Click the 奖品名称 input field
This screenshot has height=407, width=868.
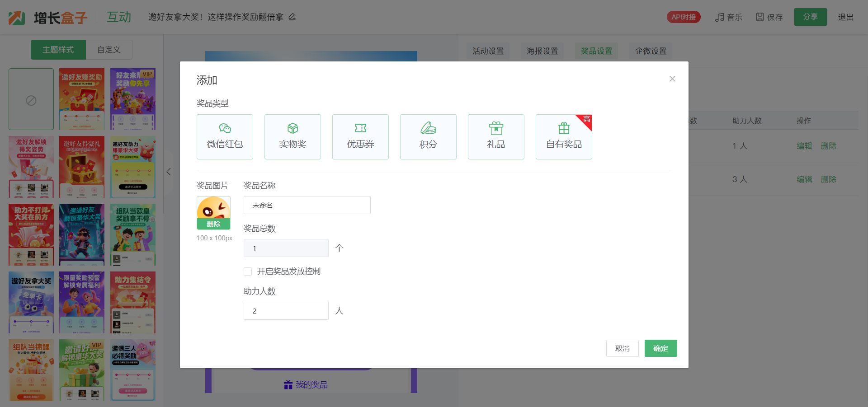coord(307,205)
